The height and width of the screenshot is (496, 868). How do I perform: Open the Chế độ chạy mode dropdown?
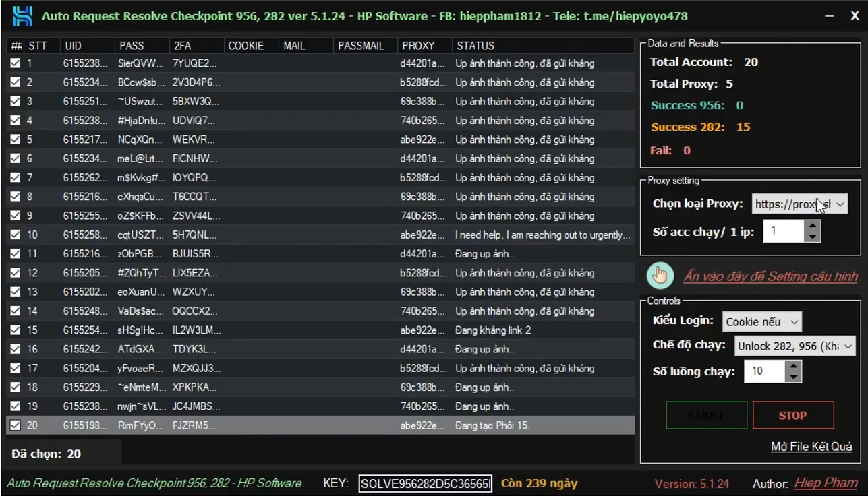coord(794,346)
